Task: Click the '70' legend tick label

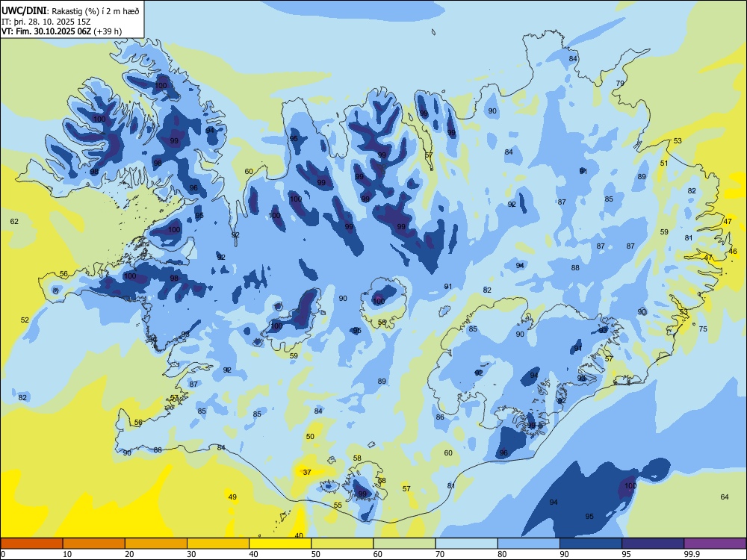Action: (x=440, y=554)
